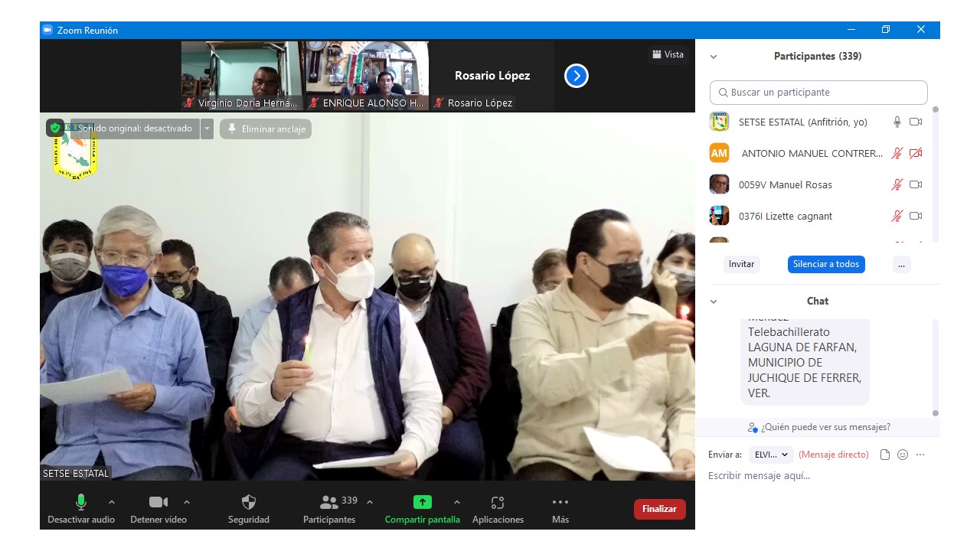The width and height of the screenshot is (980, 551).
Task: Click the 339 participant count
Action: click(x=349, y=500)
